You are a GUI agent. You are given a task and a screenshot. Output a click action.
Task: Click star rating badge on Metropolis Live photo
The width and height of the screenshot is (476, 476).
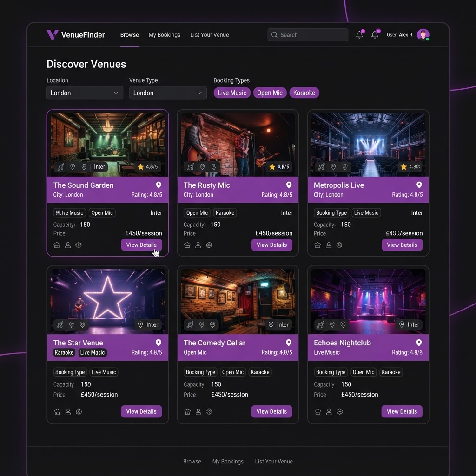tap(410, 167)
